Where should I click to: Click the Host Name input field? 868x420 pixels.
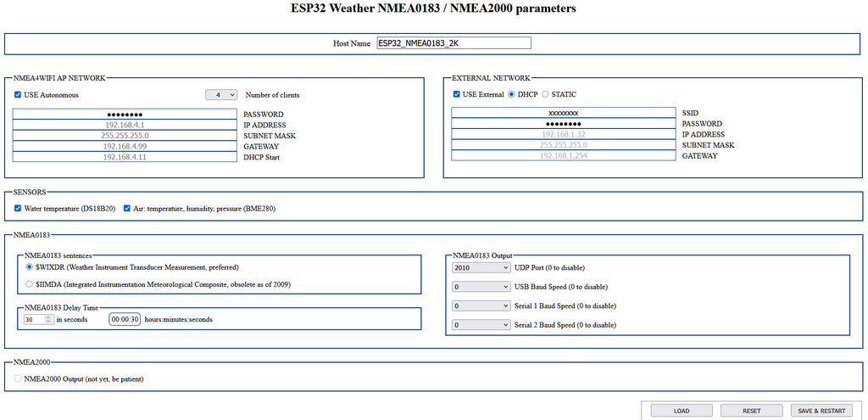[x=454, y=43]
